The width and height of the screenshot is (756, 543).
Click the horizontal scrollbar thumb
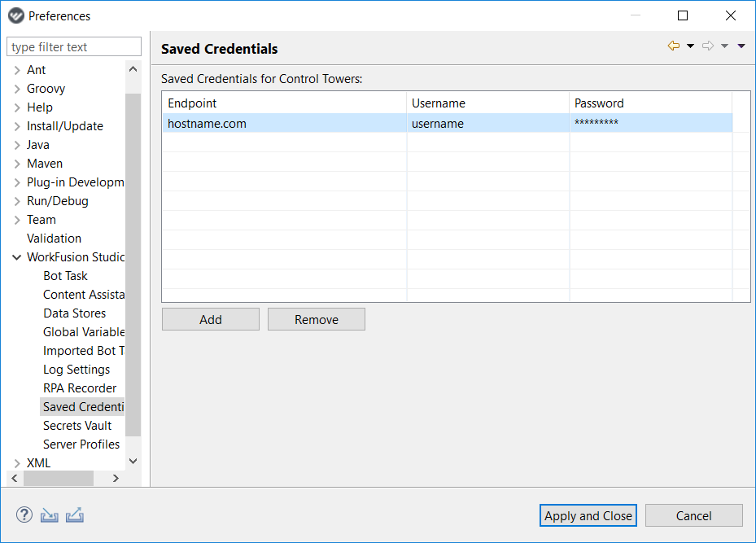[x=59, y=478]
